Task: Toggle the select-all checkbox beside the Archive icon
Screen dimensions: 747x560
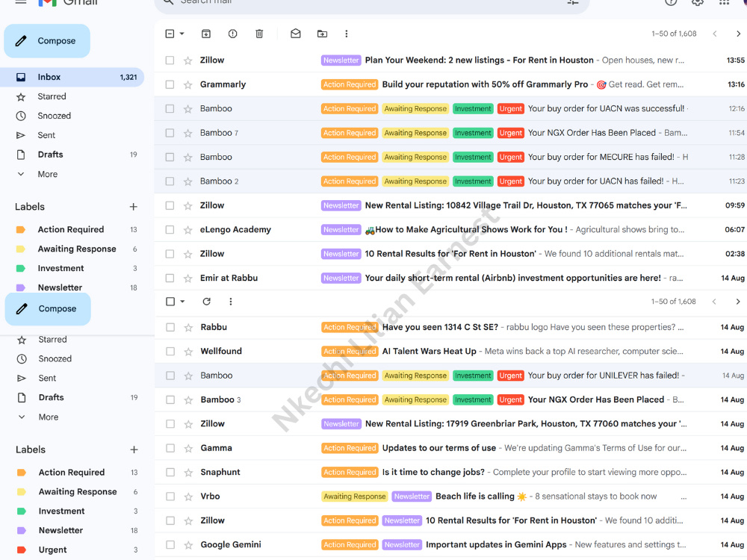Action: [170, 34]
